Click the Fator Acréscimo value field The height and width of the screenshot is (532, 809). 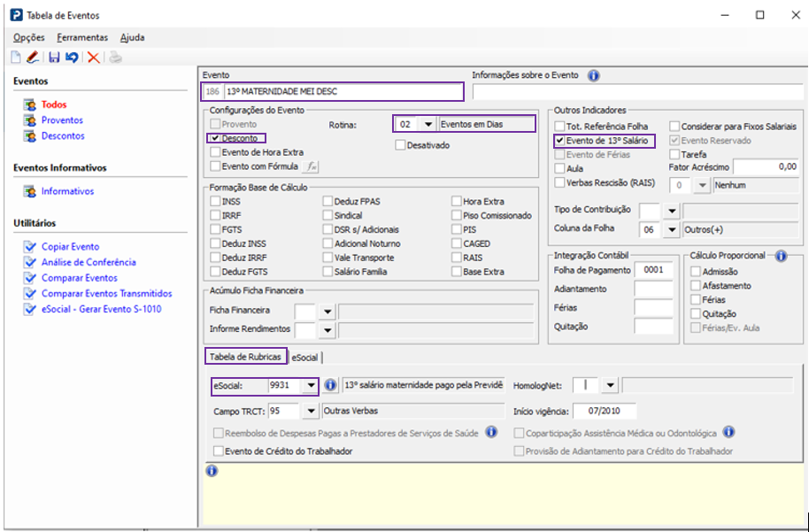click(x=766, y=166)
